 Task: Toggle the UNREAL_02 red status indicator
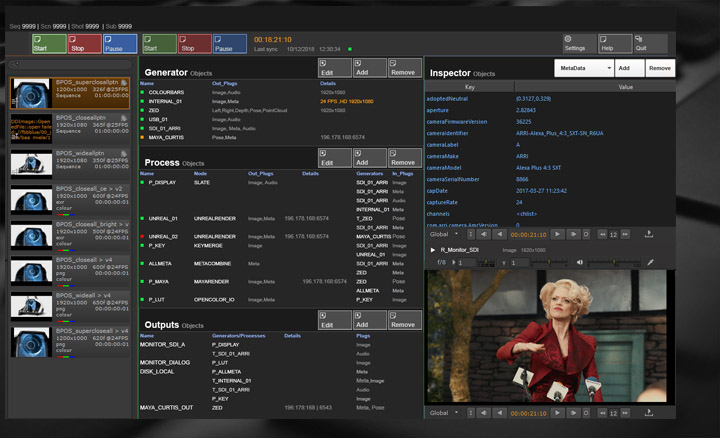[144, 236]
